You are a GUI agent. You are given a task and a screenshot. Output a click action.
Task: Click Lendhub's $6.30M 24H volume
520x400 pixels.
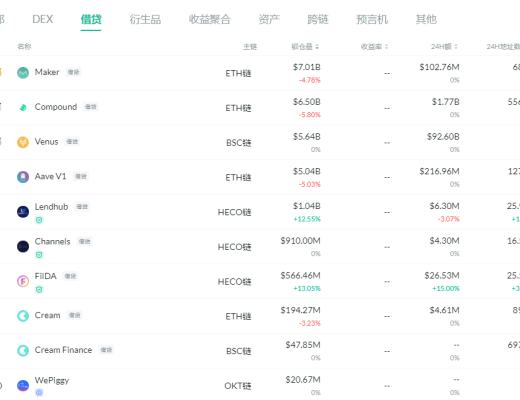(x=444, y=206)
